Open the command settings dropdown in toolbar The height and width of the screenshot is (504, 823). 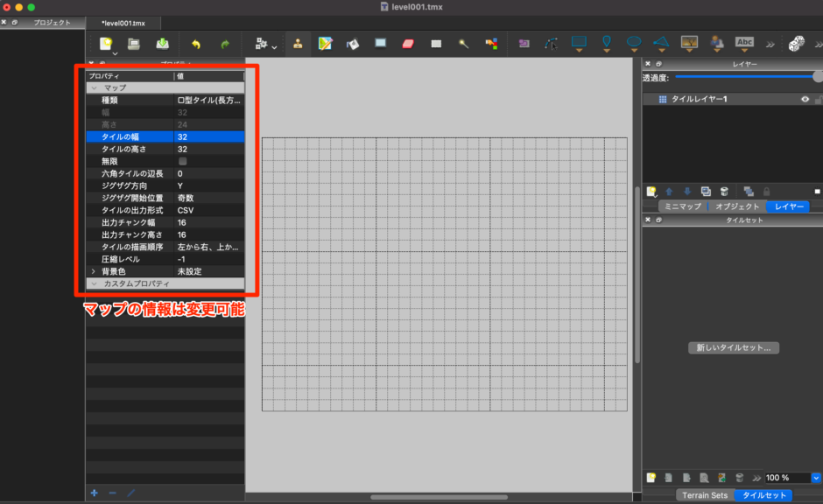(274, 47)
